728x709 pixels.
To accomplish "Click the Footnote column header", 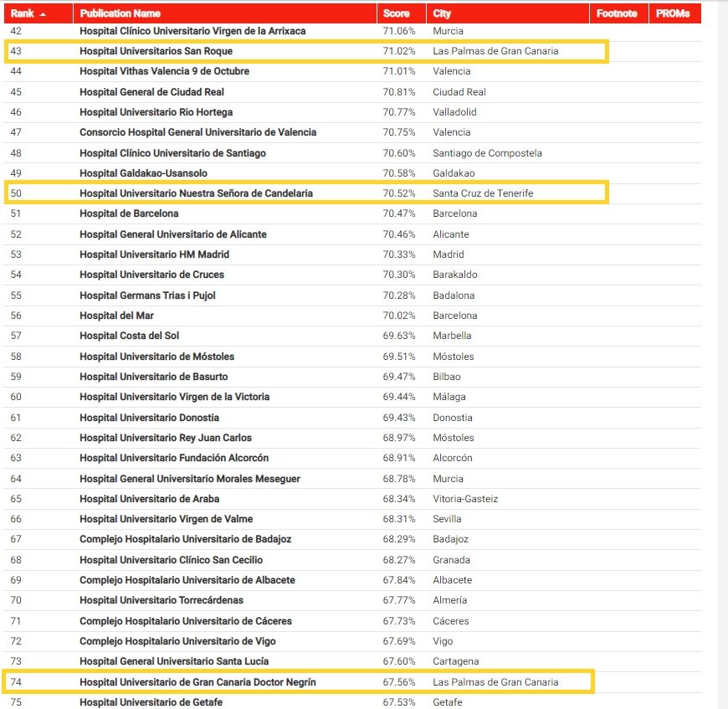I will pos(619,13).
